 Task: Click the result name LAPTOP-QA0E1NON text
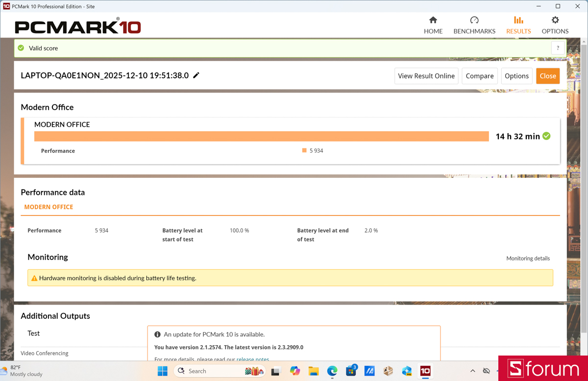pyautogui.click(x=104, y=75)
